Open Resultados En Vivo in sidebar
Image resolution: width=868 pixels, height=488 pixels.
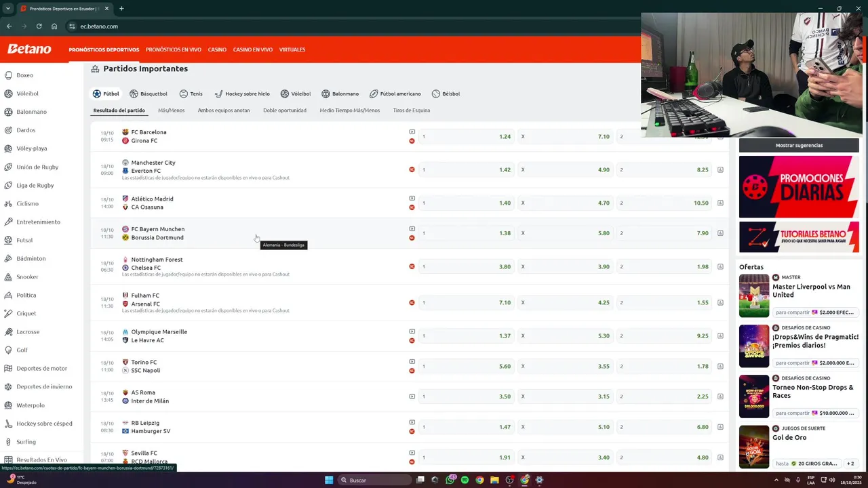click(41, 460)
